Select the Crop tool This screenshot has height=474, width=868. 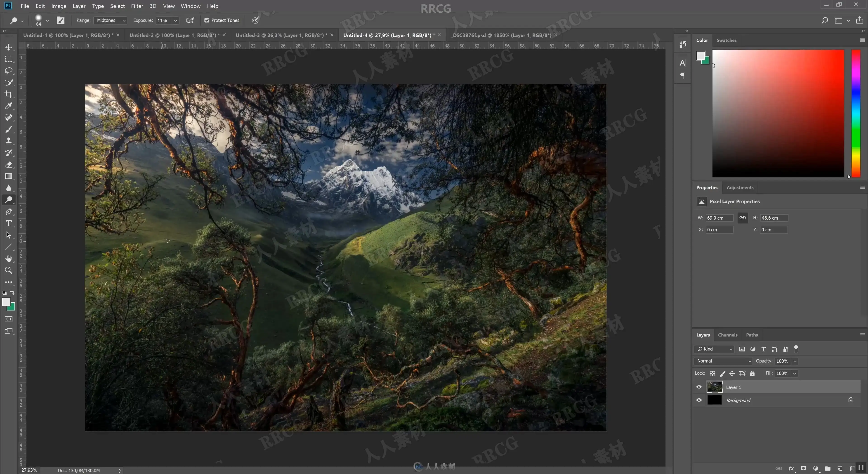tap(9, 94)
